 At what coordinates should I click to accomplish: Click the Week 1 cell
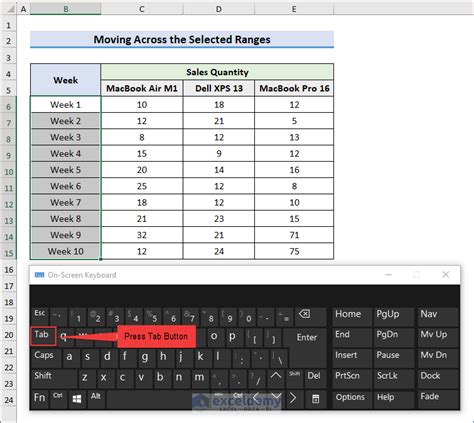(66, 105)
